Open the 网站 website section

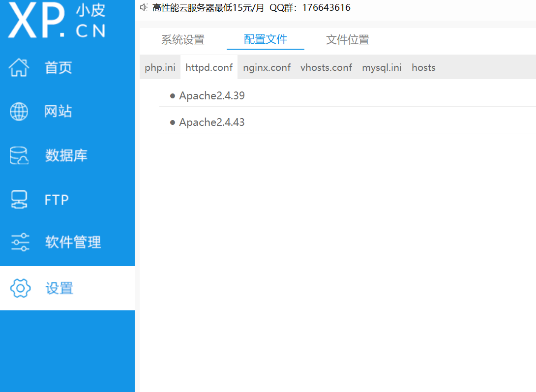[x=58, y=112]
